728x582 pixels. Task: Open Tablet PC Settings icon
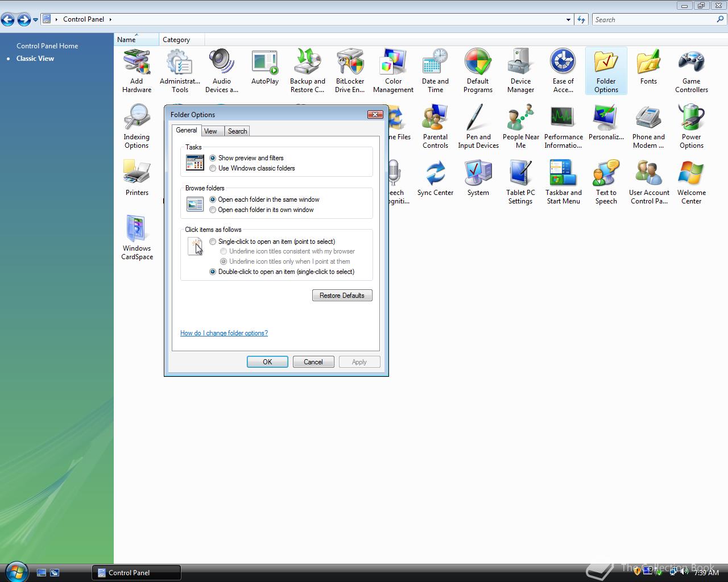(520, 182)
